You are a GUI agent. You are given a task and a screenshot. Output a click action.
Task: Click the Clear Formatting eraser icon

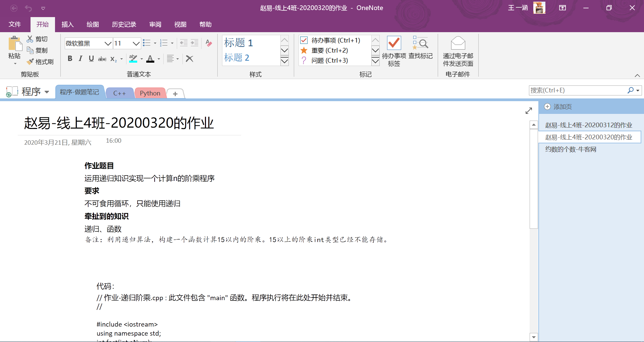[209, 43]
